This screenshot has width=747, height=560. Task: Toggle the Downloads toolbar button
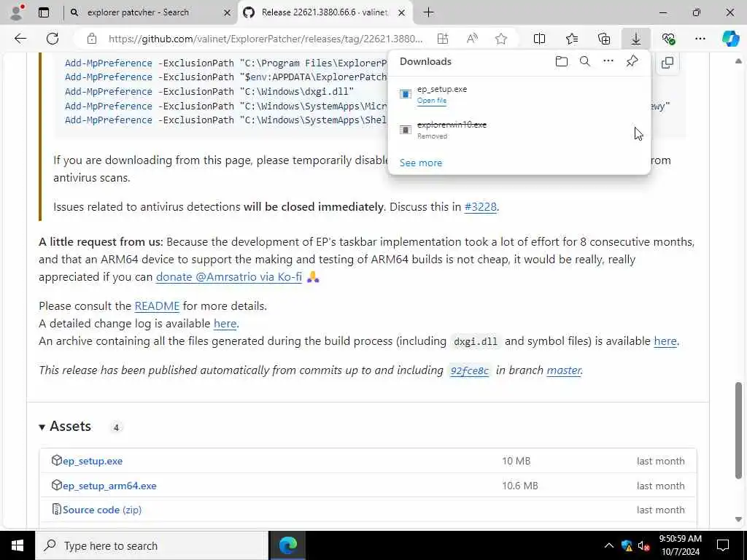pos(636,39)
